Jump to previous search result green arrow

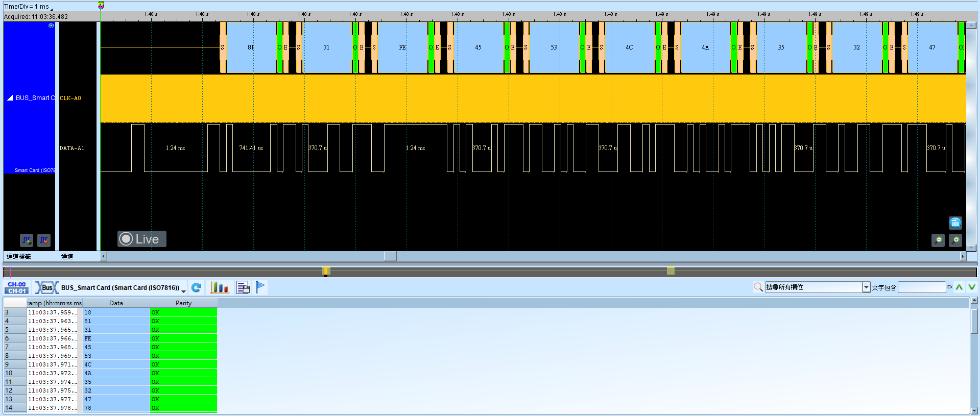click(959, 287)
